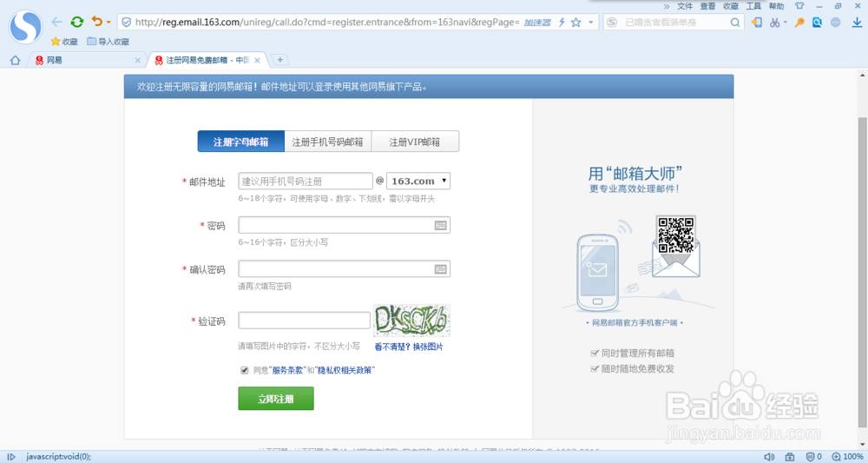The height and width of the screenshot is (463, 868).
Task: Click the home page icon
Action: pos(15,60)
